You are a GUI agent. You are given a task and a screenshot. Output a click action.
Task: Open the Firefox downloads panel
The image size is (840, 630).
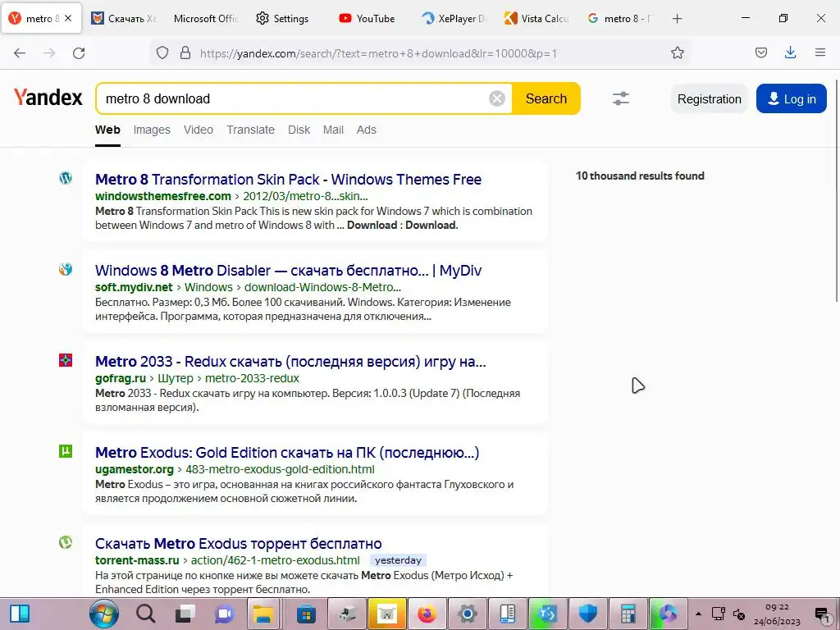[790, 52]
